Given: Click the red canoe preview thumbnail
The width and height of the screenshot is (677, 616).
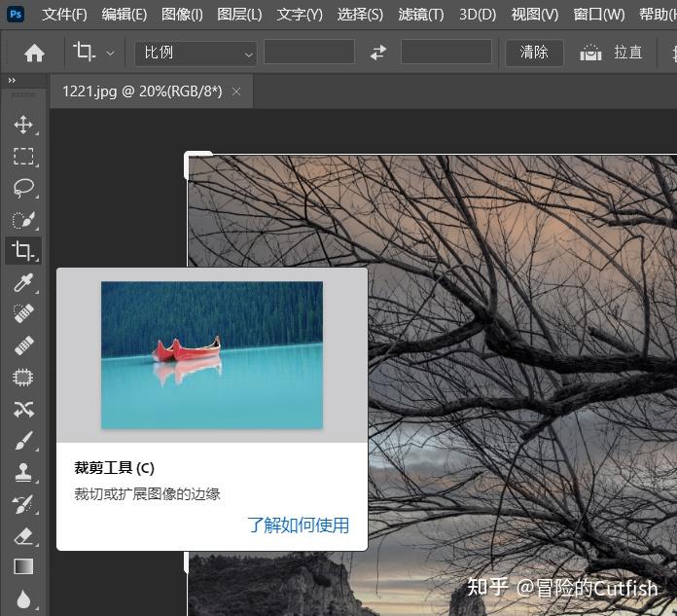Looking at the screenshot, I should pos(212,355).
